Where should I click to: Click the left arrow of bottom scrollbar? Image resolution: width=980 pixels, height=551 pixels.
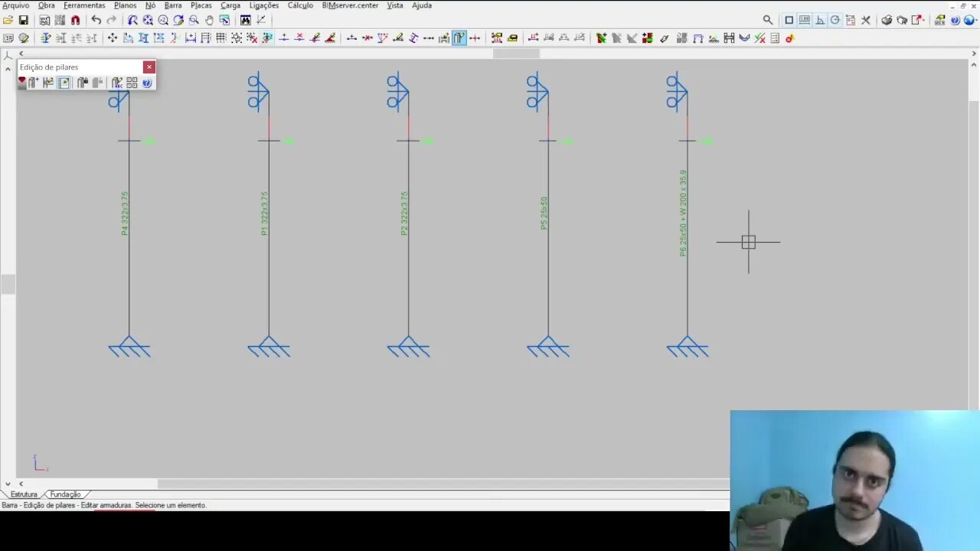(21, 484)
